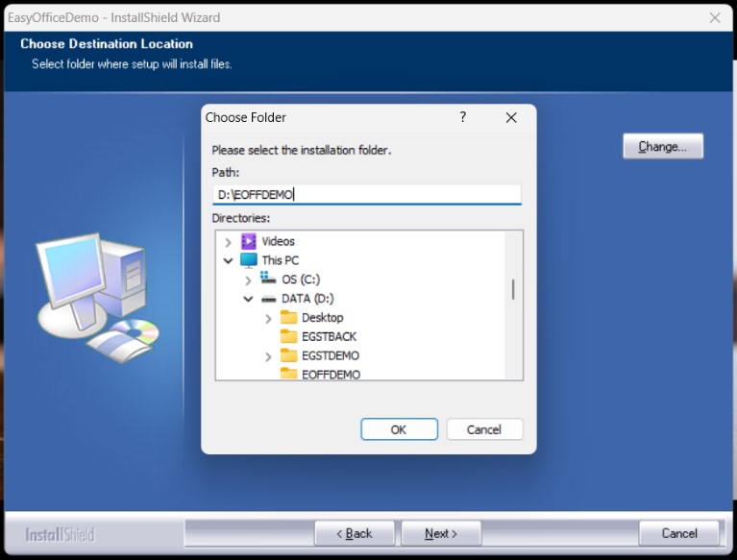
Task: Click the EGSTBACK folder icon
Action: pos(288,336)
